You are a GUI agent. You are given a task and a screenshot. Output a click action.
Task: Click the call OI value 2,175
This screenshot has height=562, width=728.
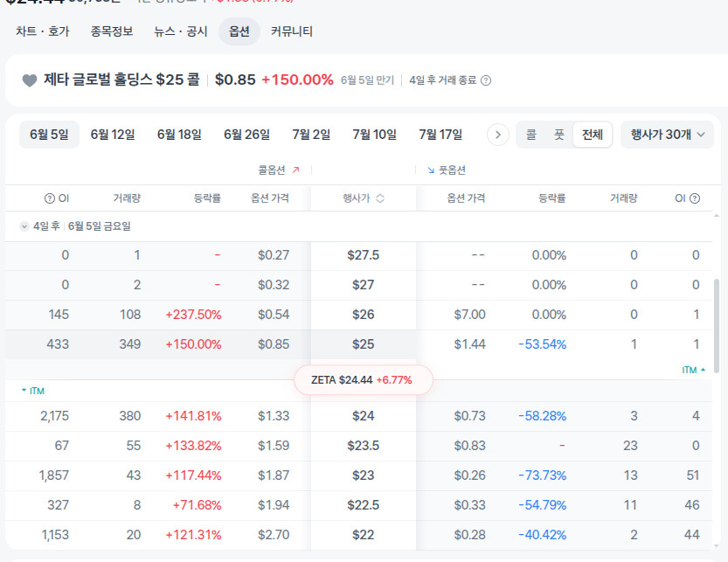pyautogui.click(x=54, y=416)
